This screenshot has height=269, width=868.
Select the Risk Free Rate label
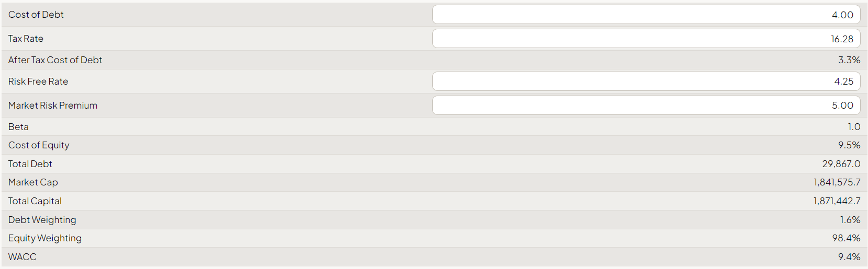click(38, 81)
